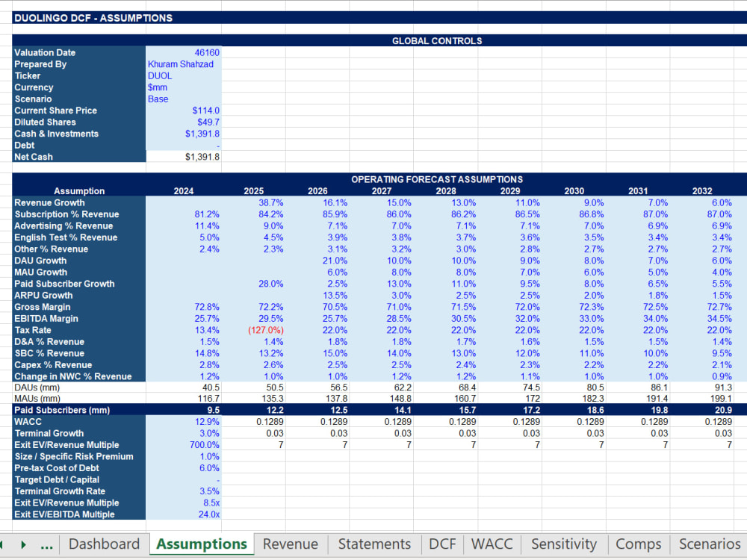This screenshot has width=747, height=560.
Task: Select the red 2025 Tax Rate cell (127.0%)
Action: pyautogui.click(x=253, y=330)
